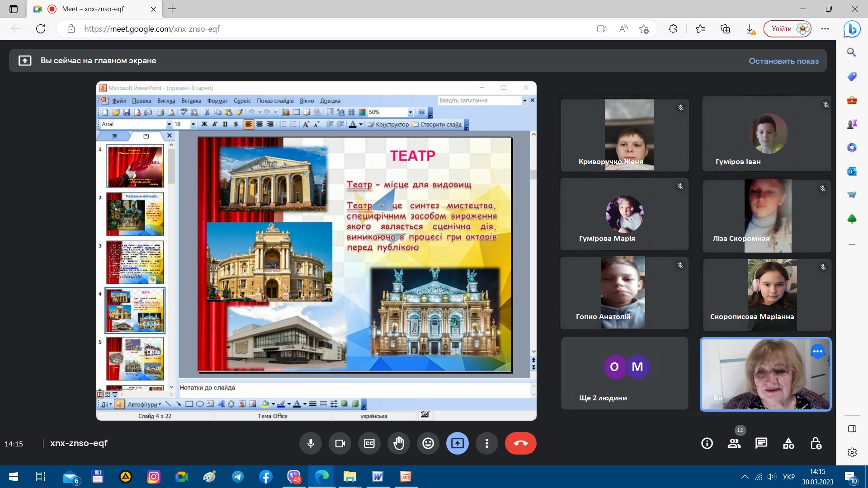Open the Activities icon in Meet
868x488 pixels.
point(788,444)
